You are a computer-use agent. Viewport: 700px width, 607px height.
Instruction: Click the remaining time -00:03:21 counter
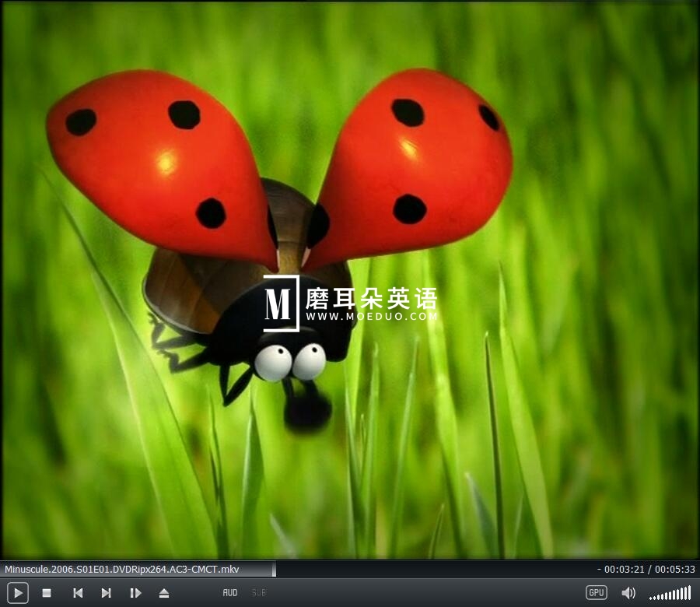(618, 569)
